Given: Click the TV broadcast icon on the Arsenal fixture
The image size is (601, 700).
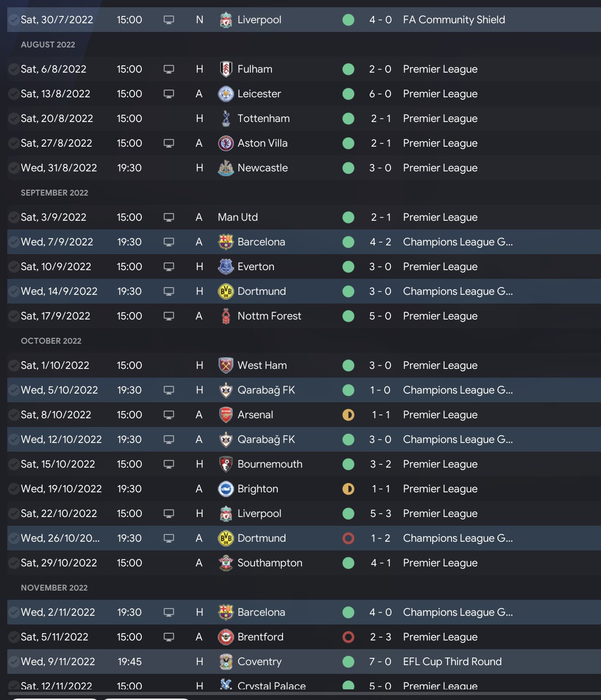Looking at the screenshot, I should point(168,415).
